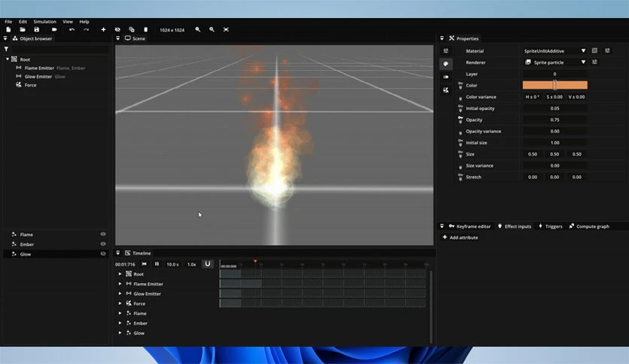Click the first zoom magnifier icon
This screenshot has height=364, width=629.
coord(198,29)
